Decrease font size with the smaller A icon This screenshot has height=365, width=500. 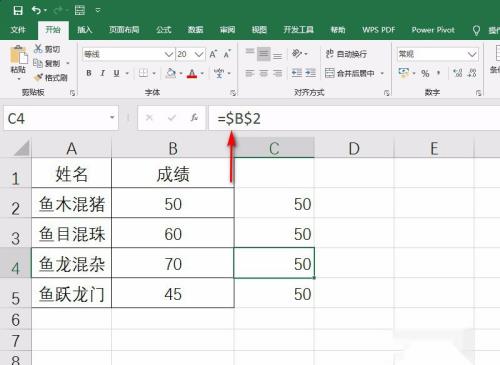pyautogui.click(x=227, y=54)
